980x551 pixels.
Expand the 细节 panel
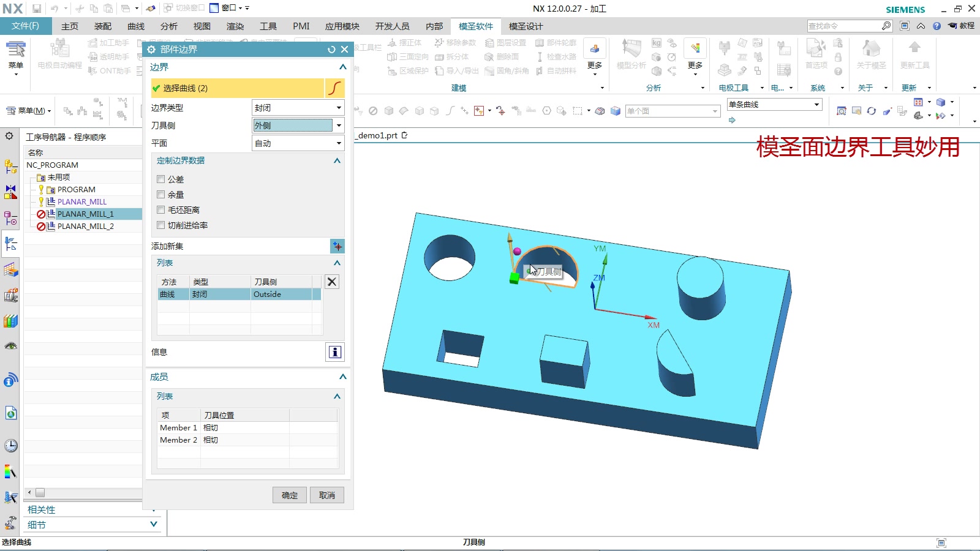[154, 525]
